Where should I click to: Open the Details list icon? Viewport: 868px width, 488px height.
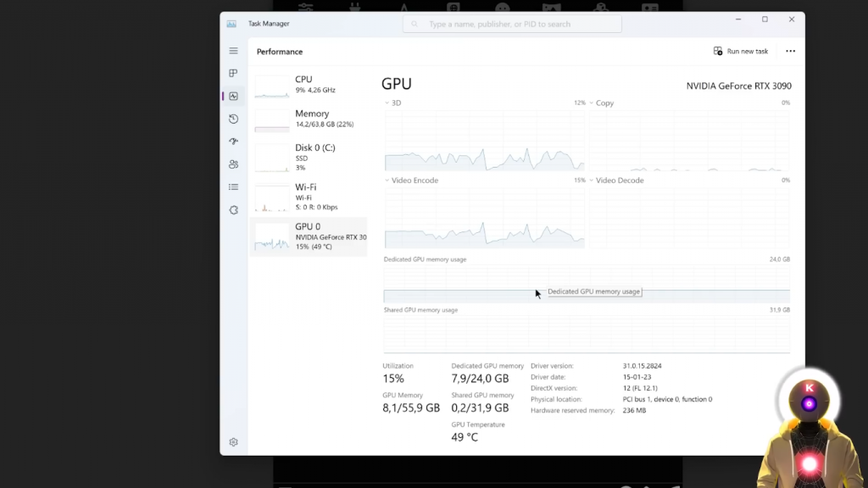coord(234,187)
